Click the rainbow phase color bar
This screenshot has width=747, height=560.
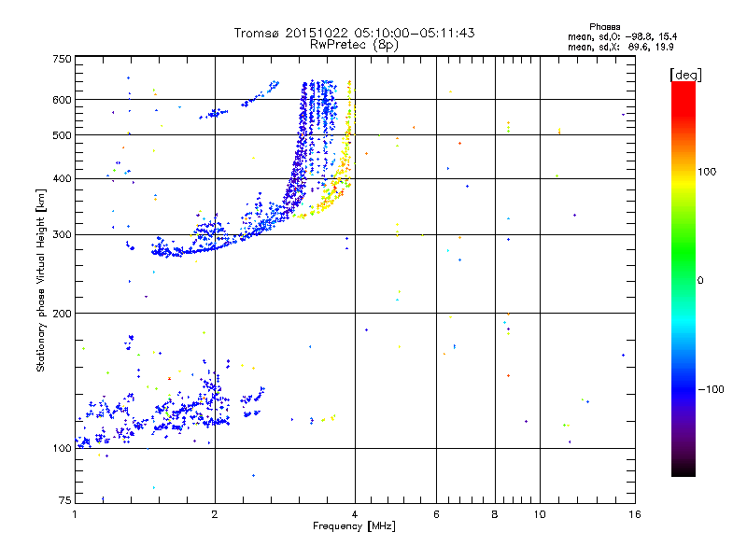684,279
